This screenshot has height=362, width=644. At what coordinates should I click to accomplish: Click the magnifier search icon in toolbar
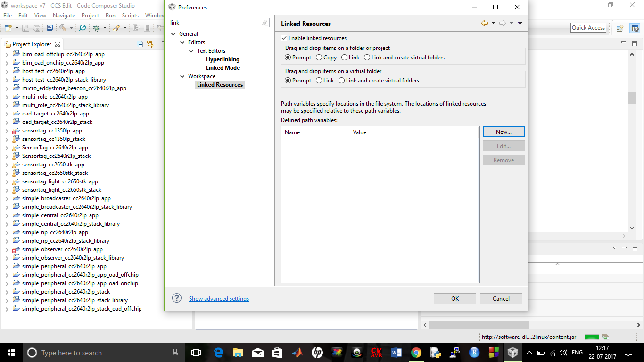click(83, 28)
